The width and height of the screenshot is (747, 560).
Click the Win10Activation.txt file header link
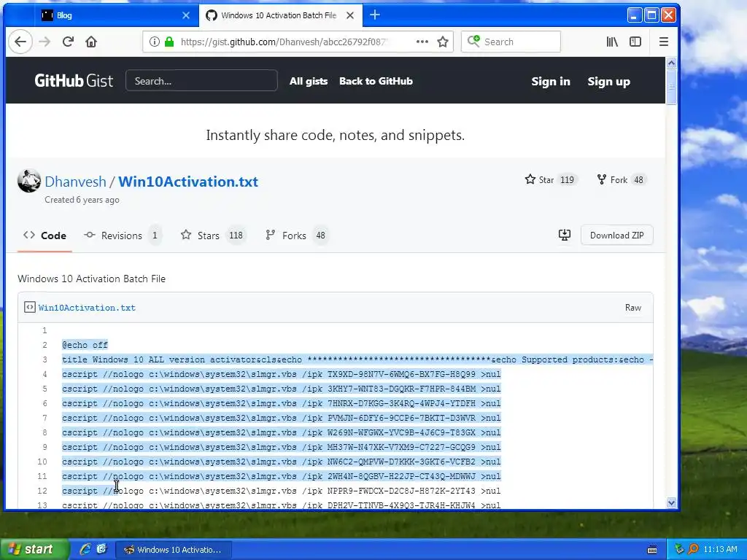click(87, 308)
